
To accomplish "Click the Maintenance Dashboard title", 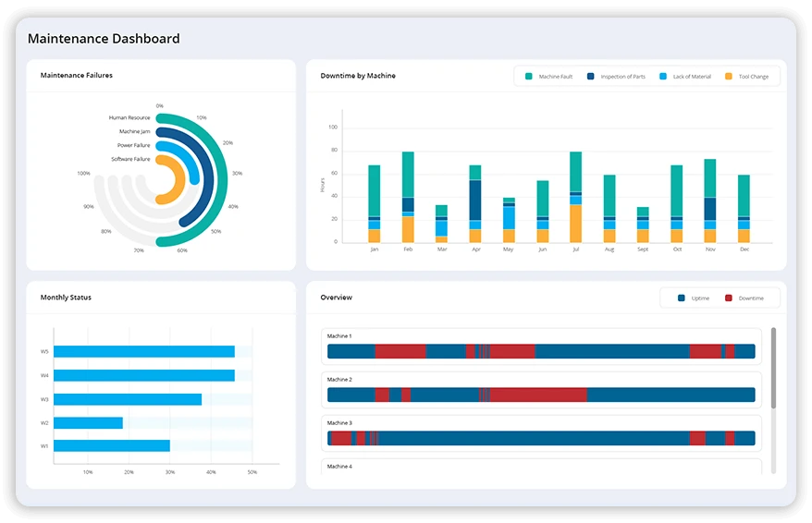I will pyautogui.click(x=104, y=39).
